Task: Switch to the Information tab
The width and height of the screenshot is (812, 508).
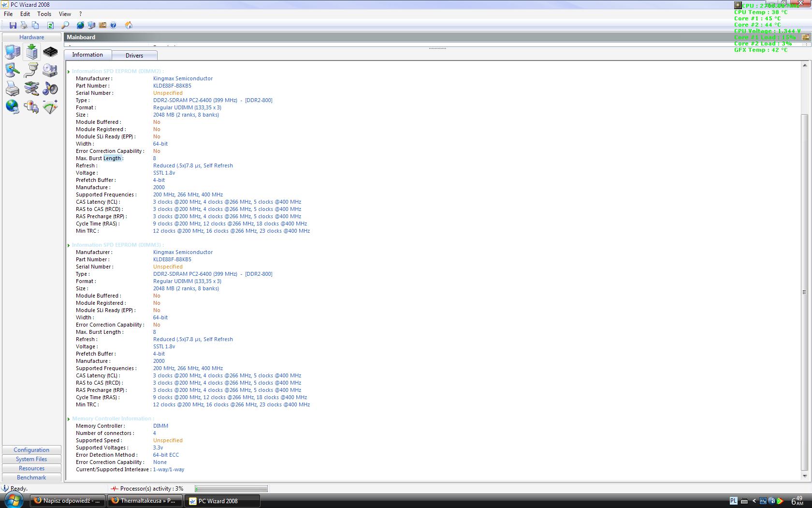Action: click(x=87, y=55)
